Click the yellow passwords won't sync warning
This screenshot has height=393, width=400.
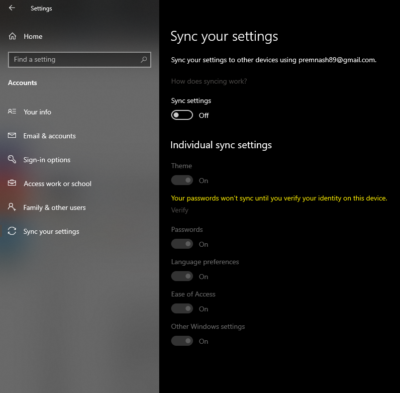point(279,198)
